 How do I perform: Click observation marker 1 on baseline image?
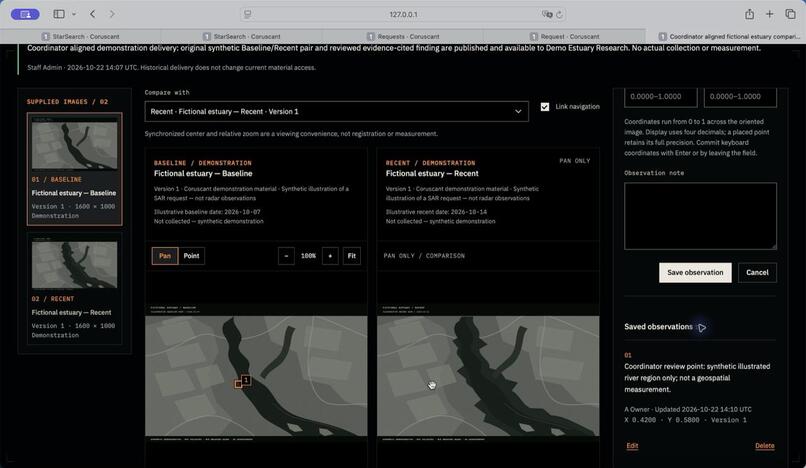(x=246, y=380)
